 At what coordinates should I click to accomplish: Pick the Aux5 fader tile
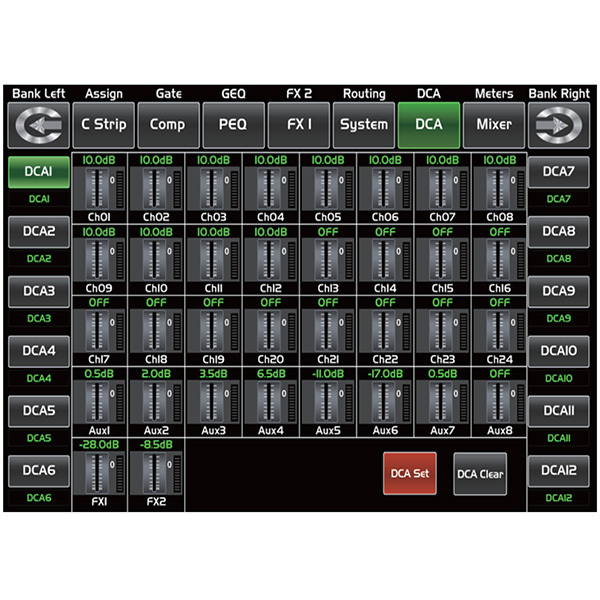coord(327,402)
